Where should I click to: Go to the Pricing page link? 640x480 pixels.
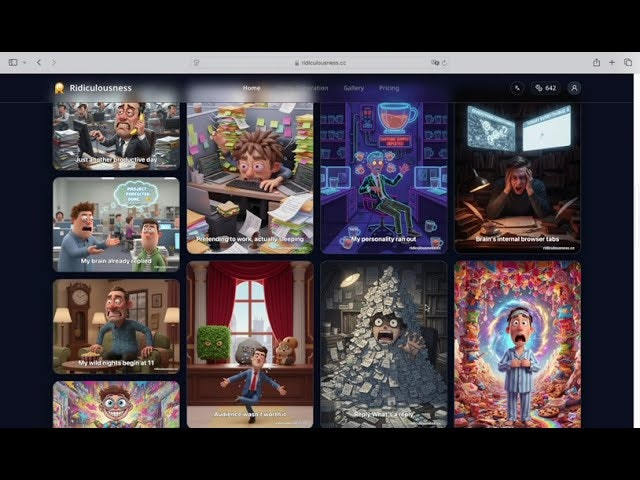[x=389, y=88]
